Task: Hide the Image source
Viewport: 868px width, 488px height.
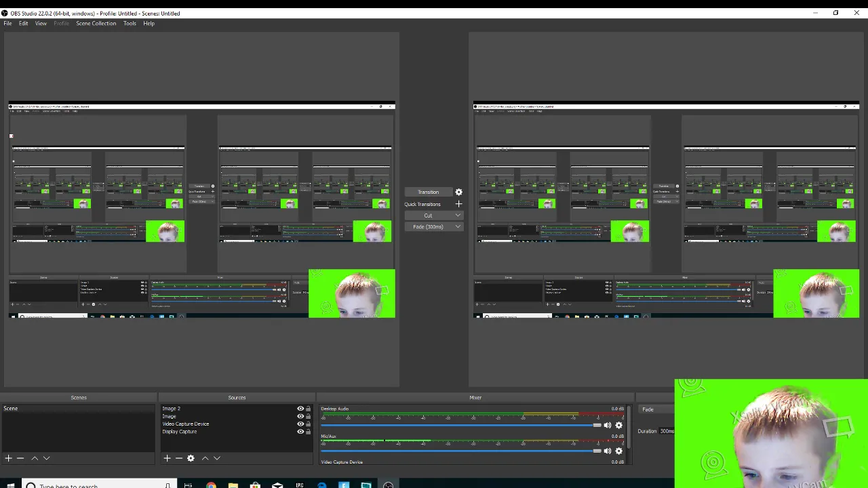Action: [x=300, y=416]
